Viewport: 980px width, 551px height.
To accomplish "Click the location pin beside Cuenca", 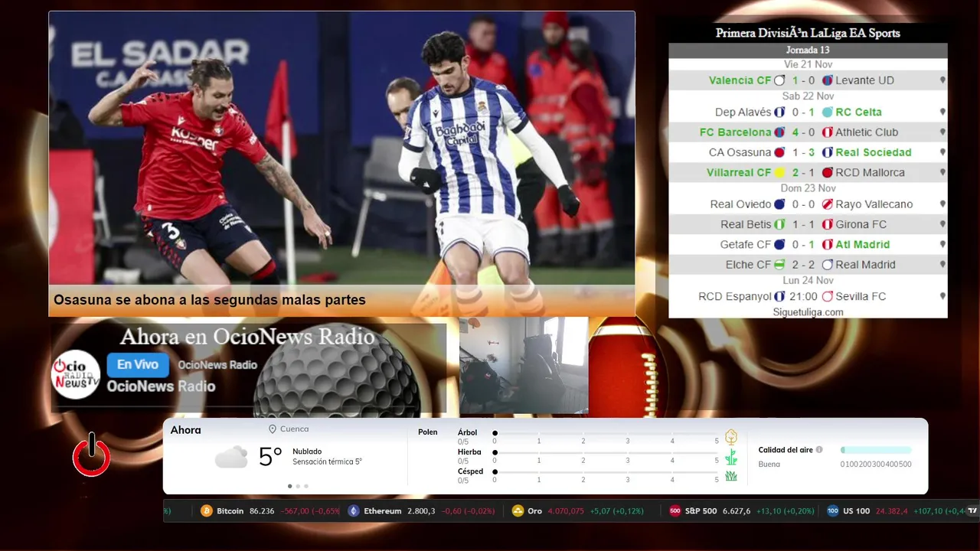I will point(273,429).
